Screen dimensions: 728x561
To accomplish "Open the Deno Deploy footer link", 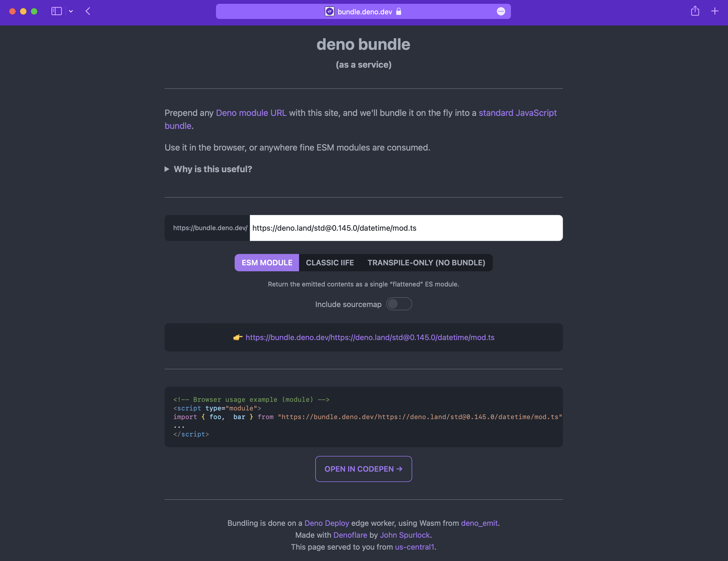I will click(326, 523).
